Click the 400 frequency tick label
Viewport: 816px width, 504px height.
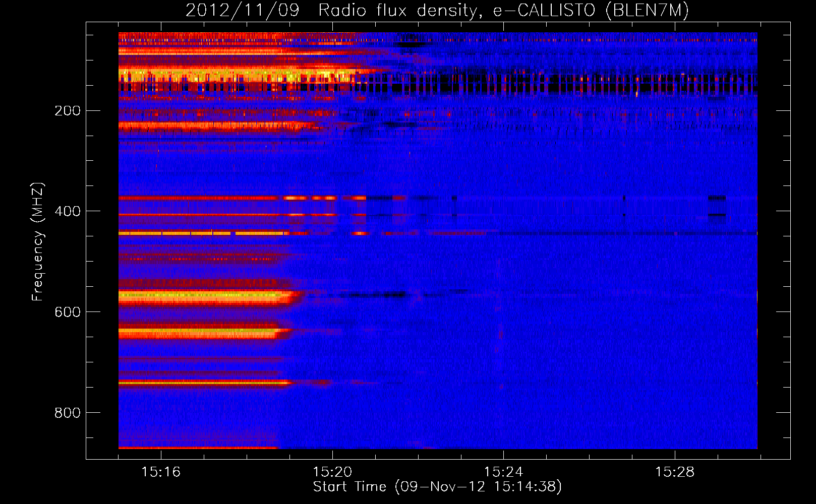point(68,211)
